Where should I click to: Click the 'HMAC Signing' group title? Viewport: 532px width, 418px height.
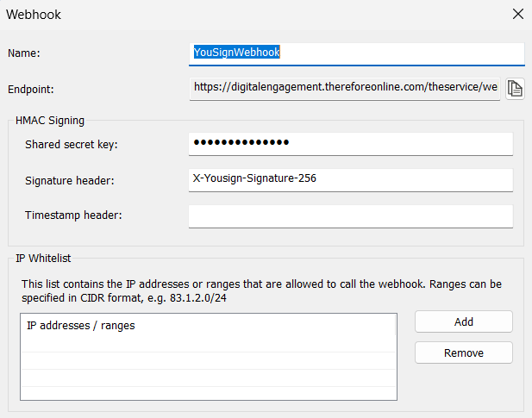50,121
